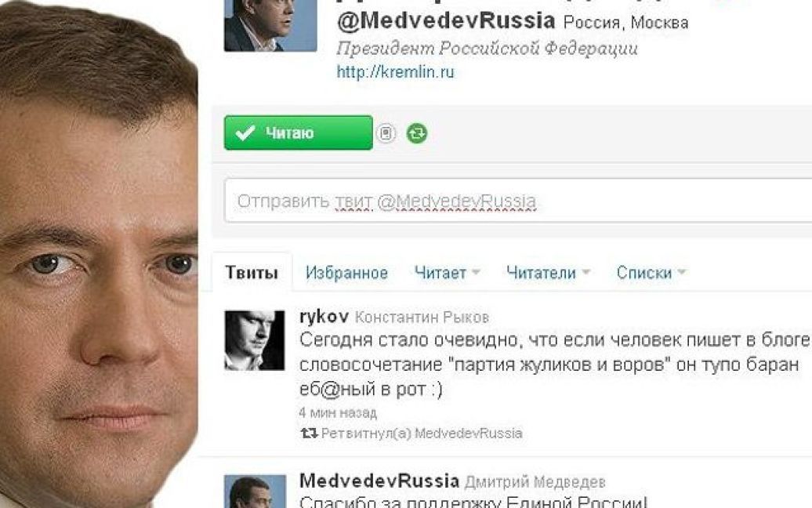Expand the Читатели dropdown arrow
This screenshot has height=508, width=812.
click(x=586, y=272)
